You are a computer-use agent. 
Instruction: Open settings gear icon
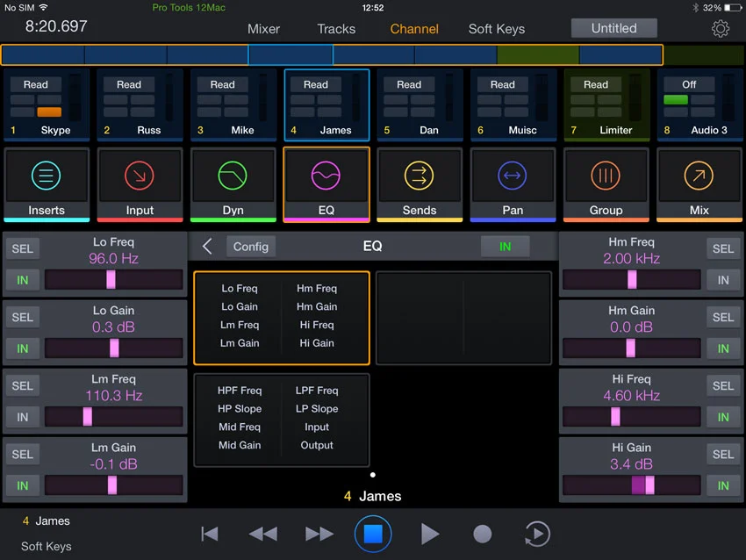click(x=721, y=29)
